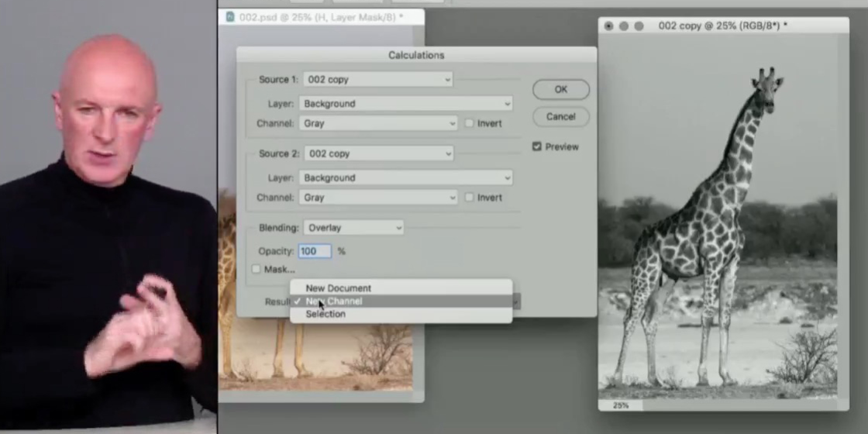Cancel the Calculations dialog
This screenshot has height=434, width=868.
pos(560,117)
